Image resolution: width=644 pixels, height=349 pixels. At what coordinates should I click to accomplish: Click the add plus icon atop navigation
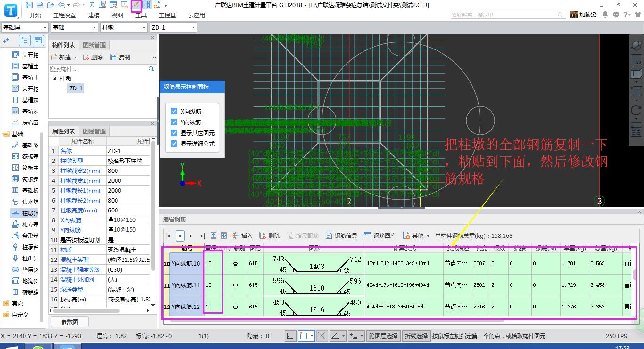click(7, 41)
